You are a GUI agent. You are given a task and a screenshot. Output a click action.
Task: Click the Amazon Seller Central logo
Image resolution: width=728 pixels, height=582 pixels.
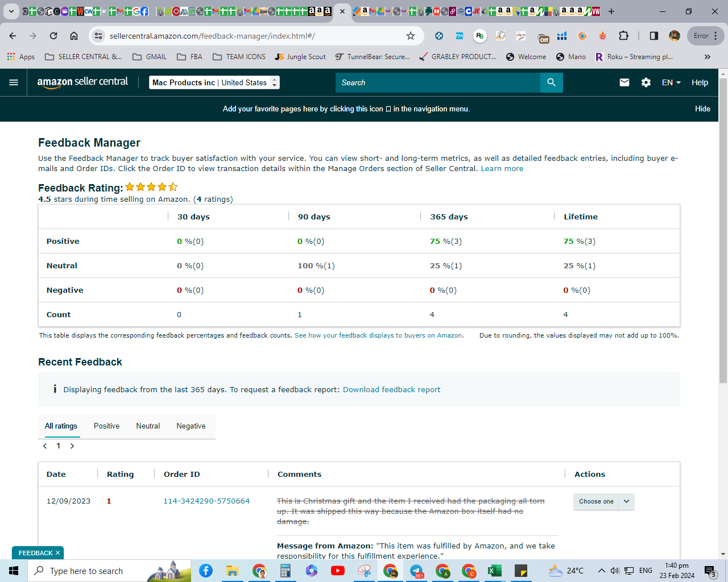coord(83,82)
